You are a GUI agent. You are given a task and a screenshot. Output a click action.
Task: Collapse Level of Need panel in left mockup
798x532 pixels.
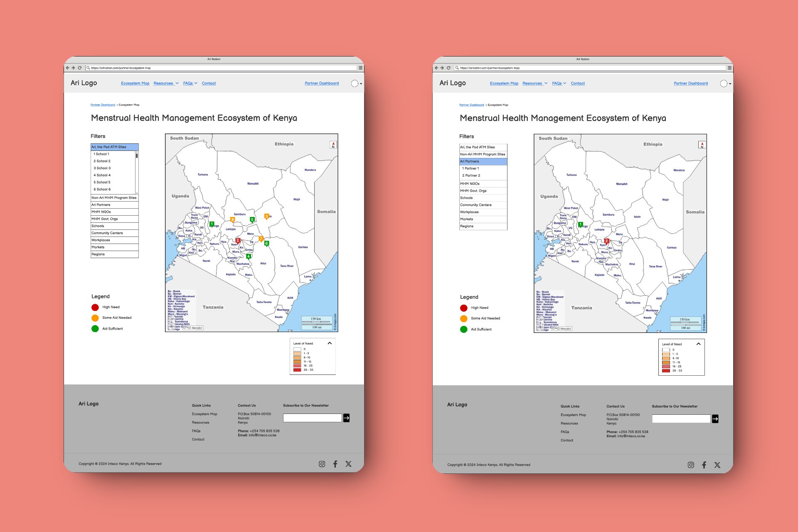tap(330, 343)
